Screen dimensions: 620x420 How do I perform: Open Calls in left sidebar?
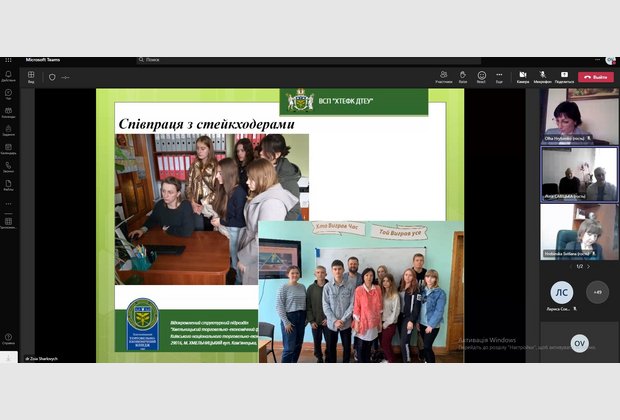[x=8, y=166]
